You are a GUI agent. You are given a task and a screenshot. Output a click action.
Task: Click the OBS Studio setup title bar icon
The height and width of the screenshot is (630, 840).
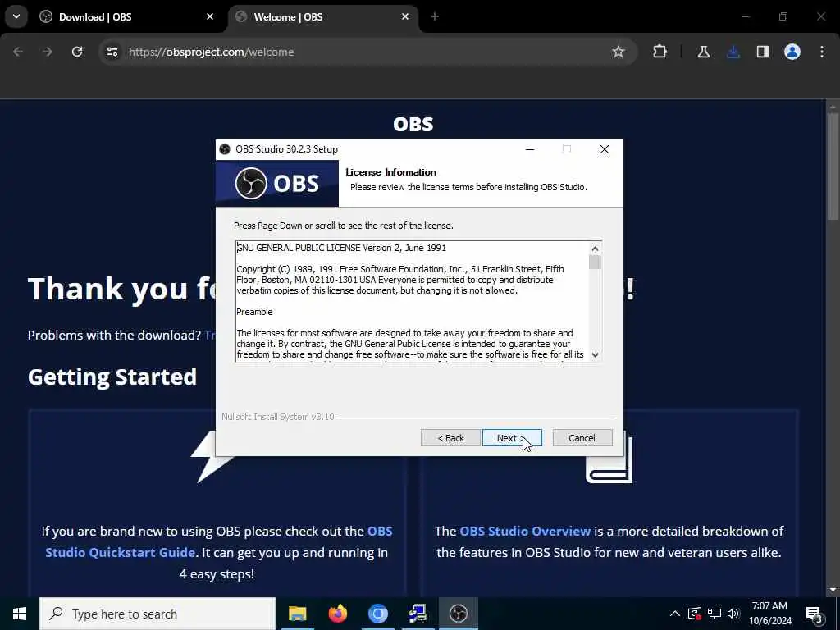(225, 149)
